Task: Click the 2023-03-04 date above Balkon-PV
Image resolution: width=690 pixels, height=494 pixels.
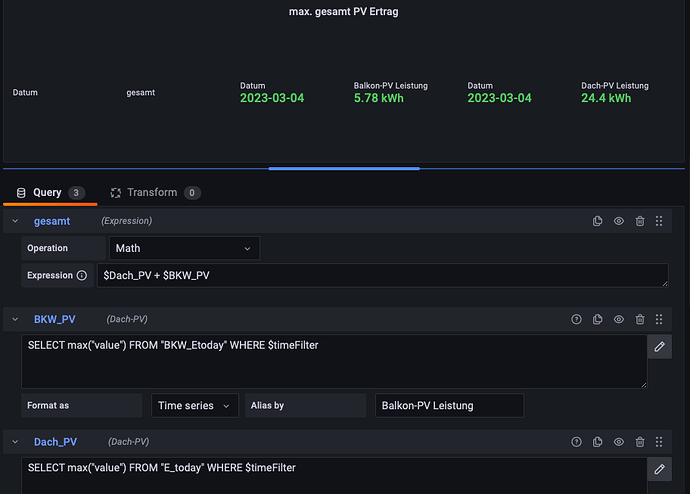Action: click(x=272, y=98)
